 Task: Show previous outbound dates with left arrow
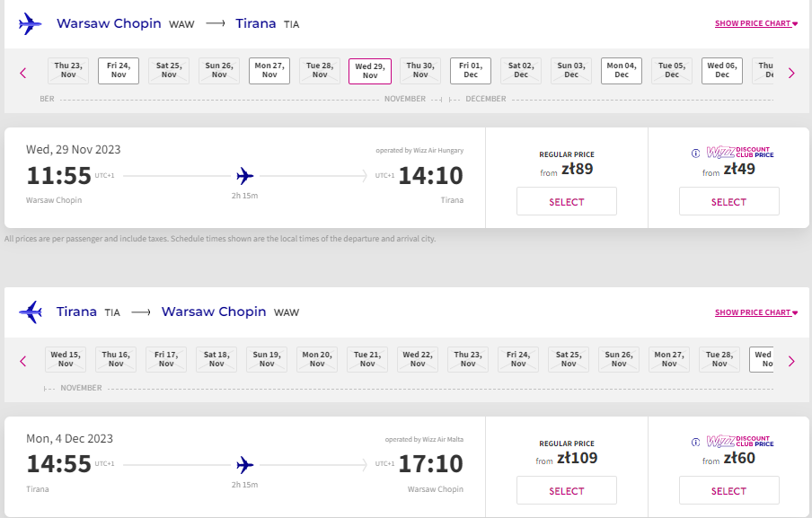pyautogui.click(x=22, y=73)
